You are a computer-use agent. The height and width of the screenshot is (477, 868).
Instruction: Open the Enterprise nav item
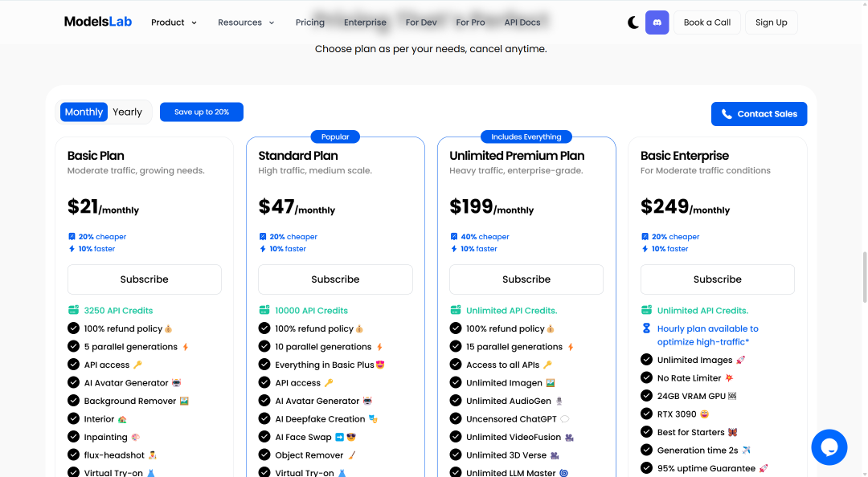[x=365, y=22]
